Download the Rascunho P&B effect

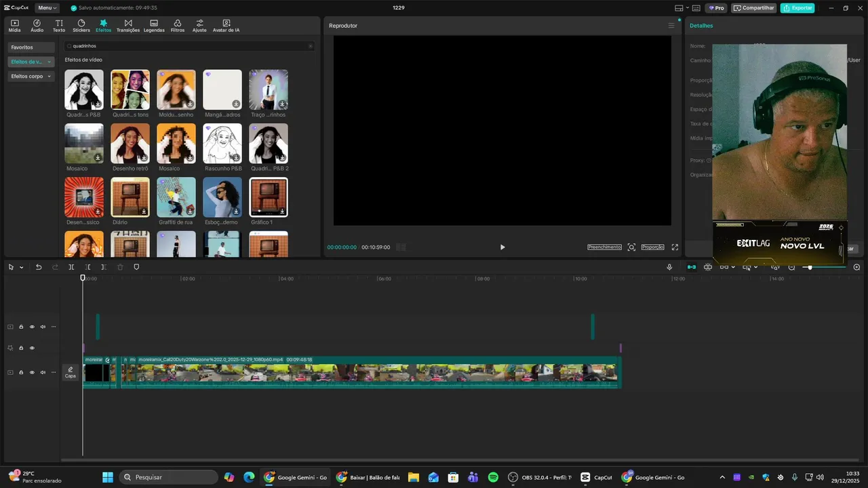[236, 157]
